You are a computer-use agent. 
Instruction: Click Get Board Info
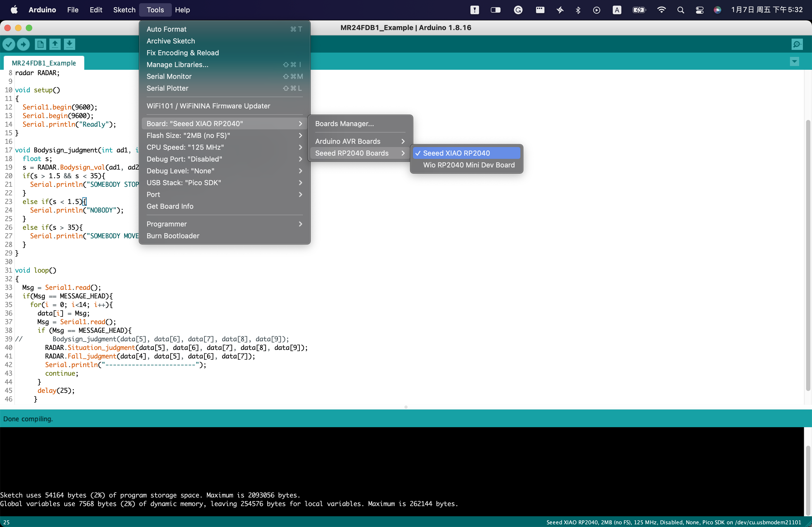(x=169, y=206)
